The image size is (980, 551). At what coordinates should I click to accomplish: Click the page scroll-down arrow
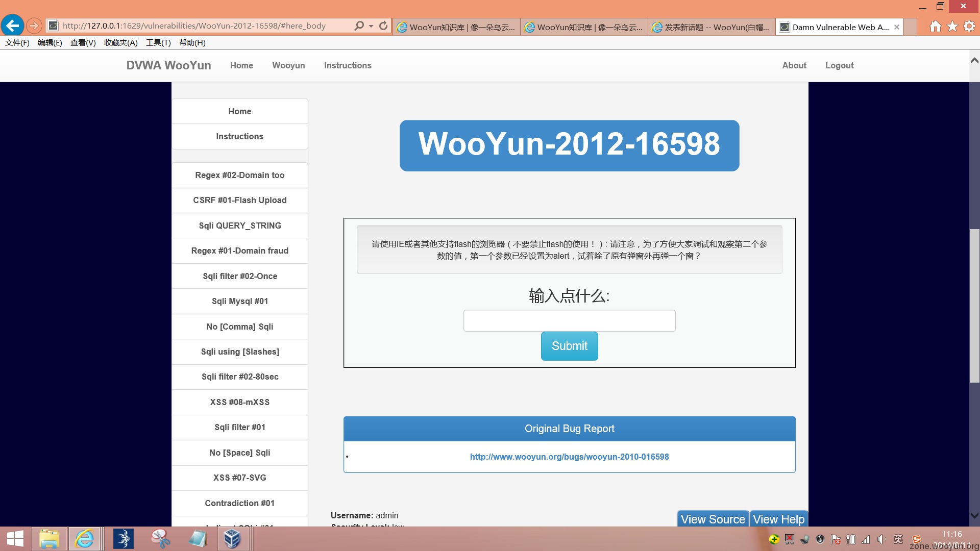pos(974,516)
